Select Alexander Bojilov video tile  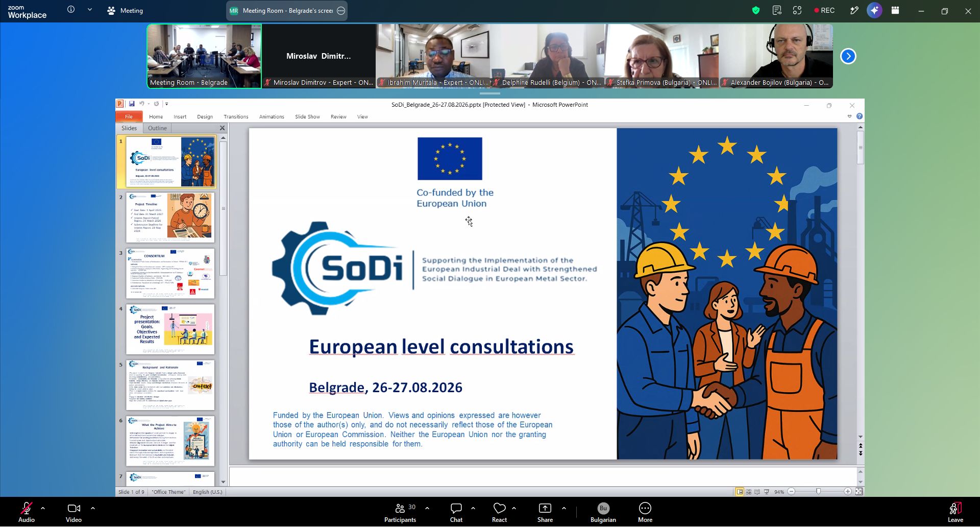776,56
